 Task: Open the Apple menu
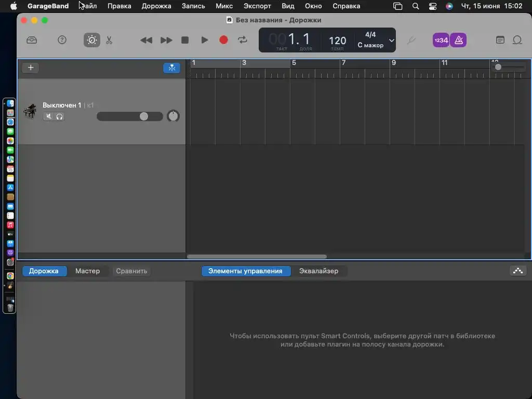(x=14, y=6)
